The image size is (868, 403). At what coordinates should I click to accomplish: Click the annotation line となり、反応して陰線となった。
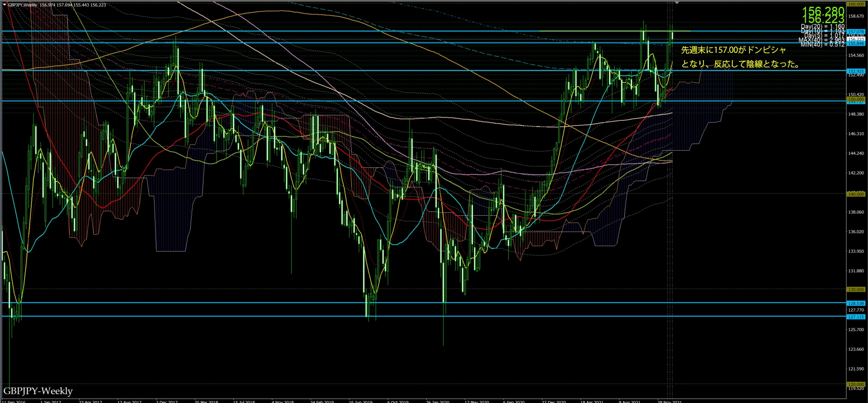coord(741,64)
